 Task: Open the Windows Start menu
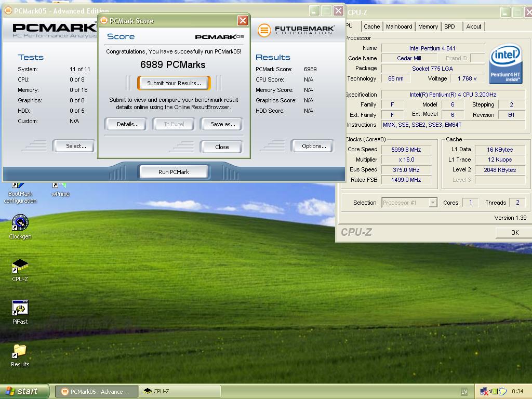(24, 391)
